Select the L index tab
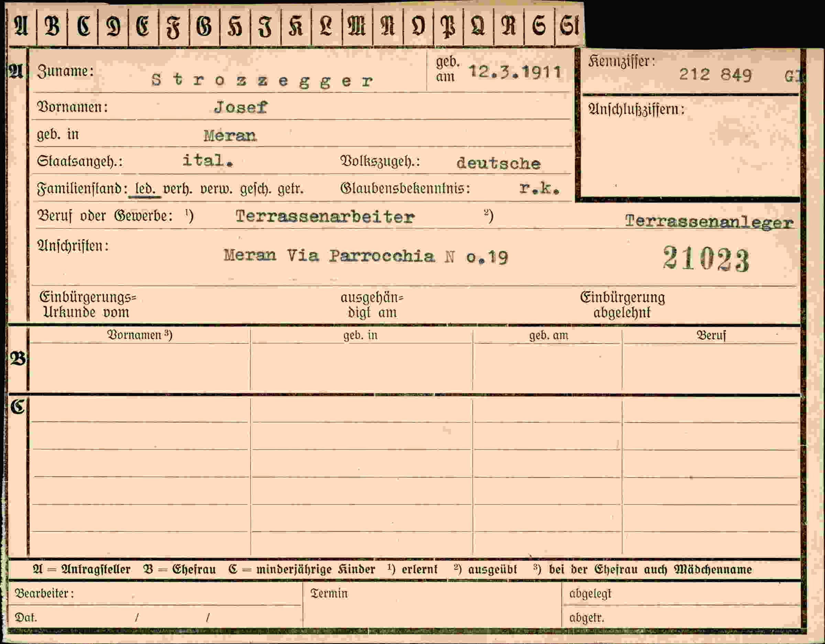 click(326, 26)
